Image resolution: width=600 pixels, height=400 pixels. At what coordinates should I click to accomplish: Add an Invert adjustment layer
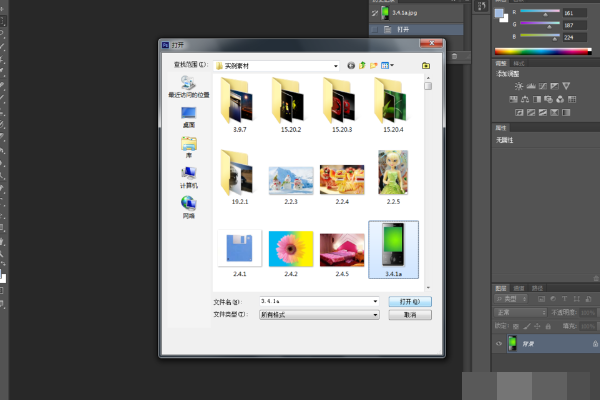click(x=519, y=113)
